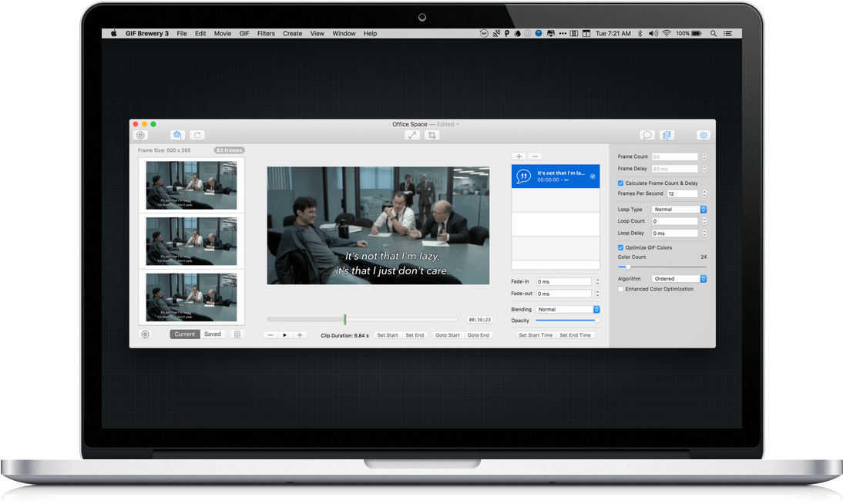The width and height of the screenshot is (843, 504).
Task: Uncheck Calculate Frame Count & Delay
Action: point(621,183)
